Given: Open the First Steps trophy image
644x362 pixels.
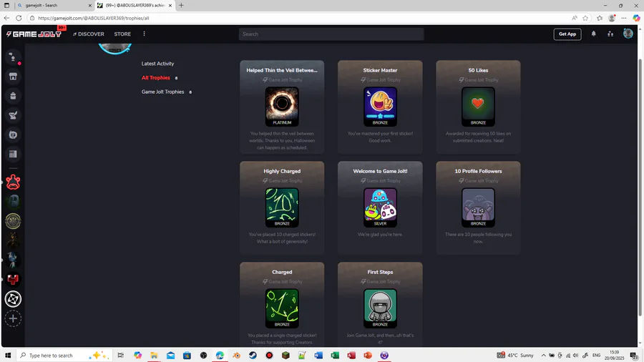Looking at the screenshot, I should coord(380,308).
